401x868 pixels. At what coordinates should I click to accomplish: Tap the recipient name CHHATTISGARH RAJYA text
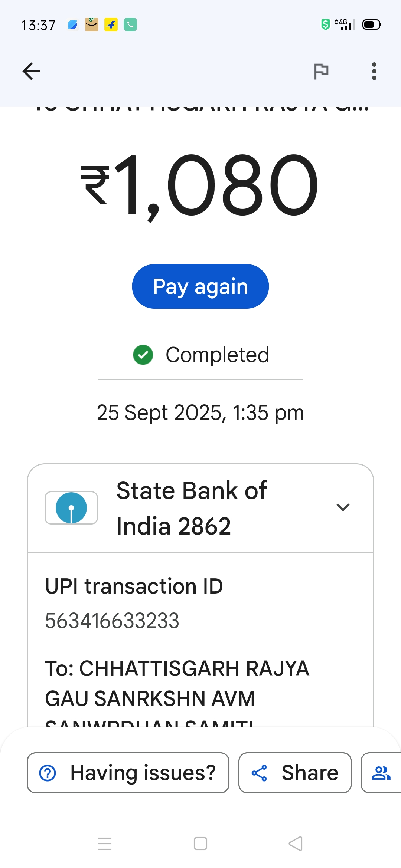click(x=177, y=668)
